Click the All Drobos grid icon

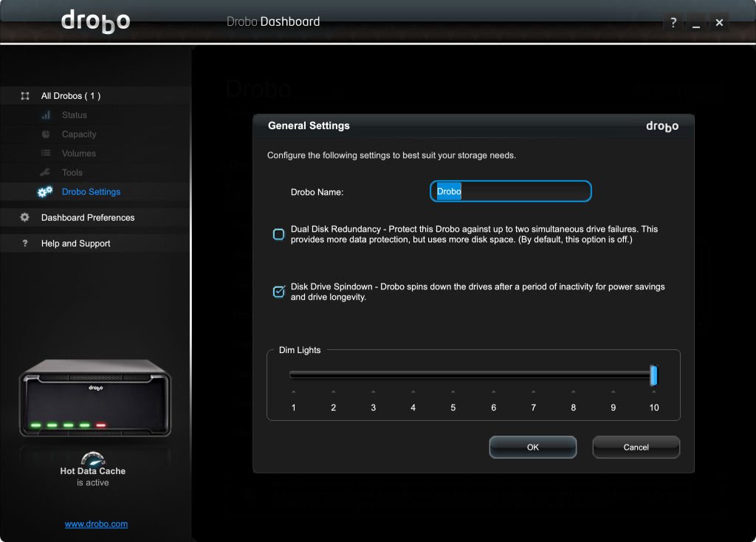(25, 96)
